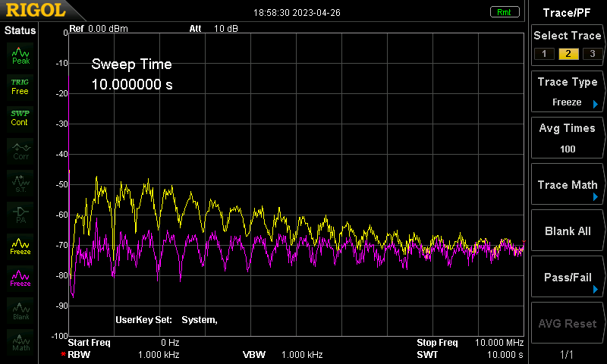
Task: Open the Trace Math submenu
Action: (x=568, y=184)
